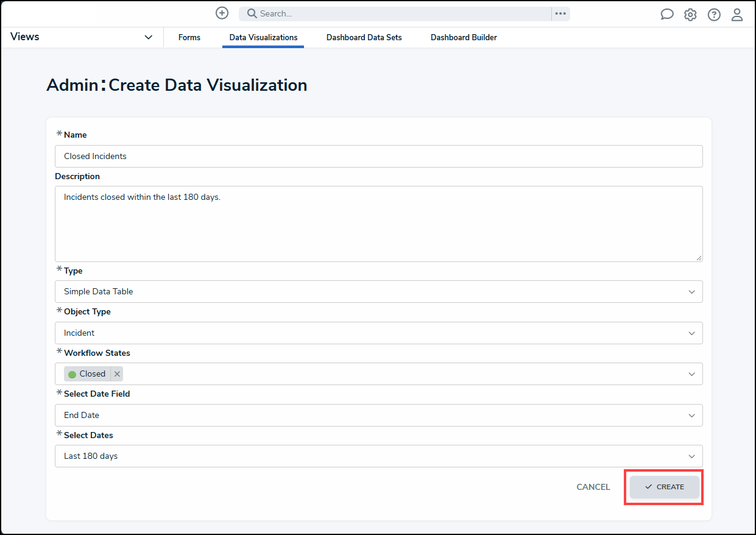The image size is (756, 535).
Task: Open the chat messages icon
Action: pyautogui.click(x=667, y=15)
